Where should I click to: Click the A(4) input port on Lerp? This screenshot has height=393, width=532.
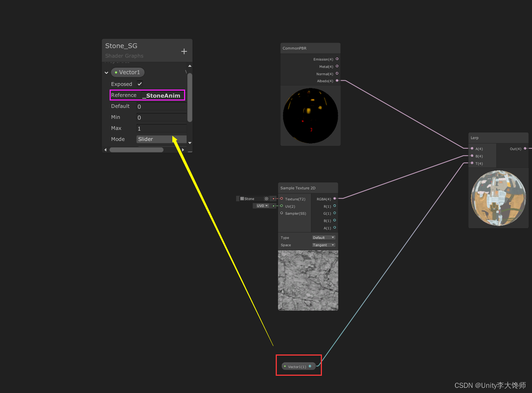pos(472,148)
